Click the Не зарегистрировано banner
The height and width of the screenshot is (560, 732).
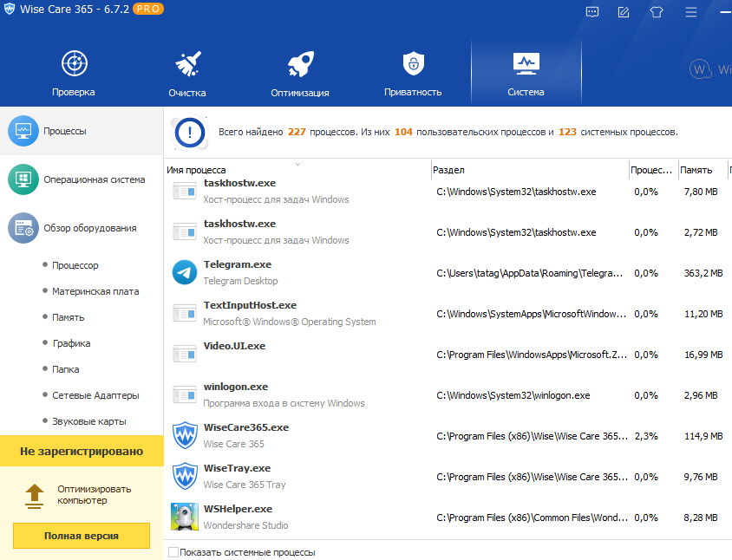tap(82, 452)
